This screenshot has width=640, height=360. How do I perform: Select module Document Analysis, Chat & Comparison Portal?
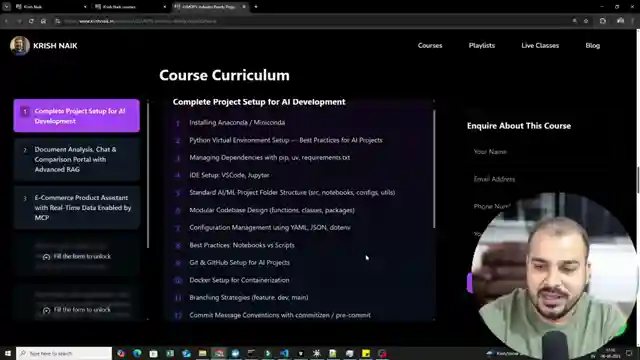click(76, 159)
